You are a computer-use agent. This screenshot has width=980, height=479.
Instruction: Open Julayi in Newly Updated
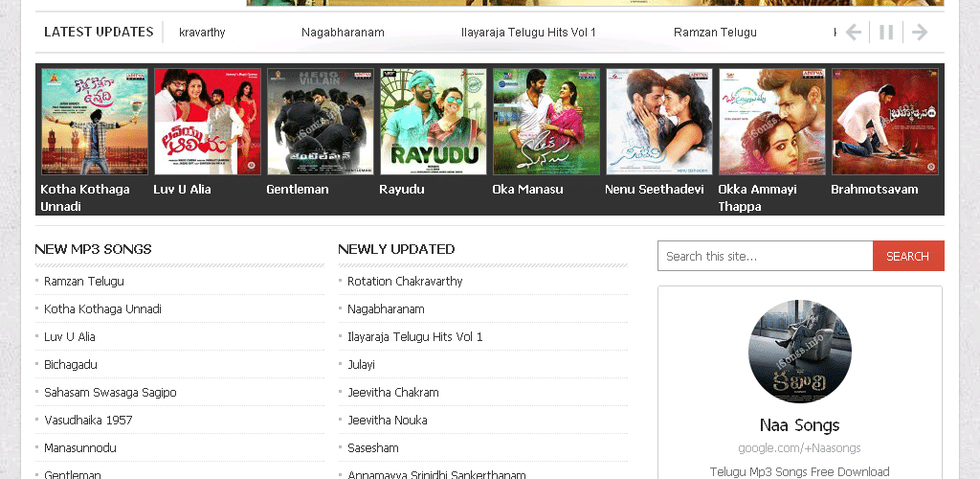[x=361, y=365]
